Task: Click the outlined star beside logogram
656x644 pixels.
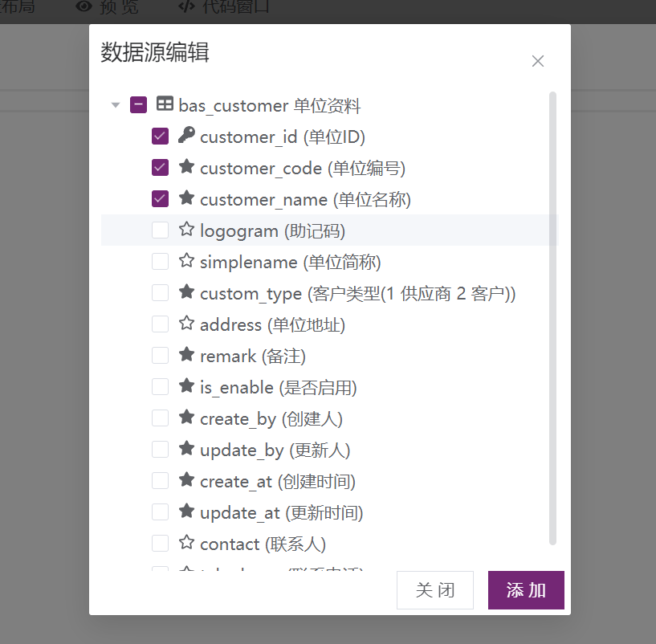Action: [186, 230]
